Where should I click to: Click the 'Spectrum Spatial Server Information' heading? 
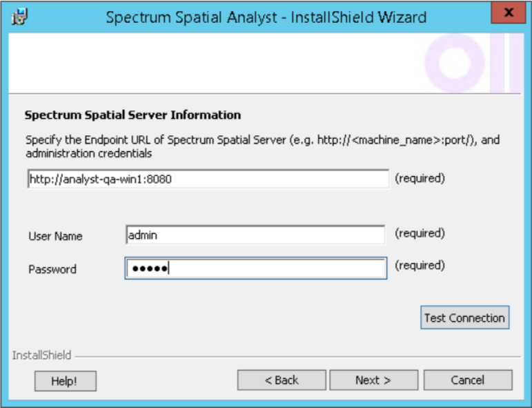(x=132, y=115)
